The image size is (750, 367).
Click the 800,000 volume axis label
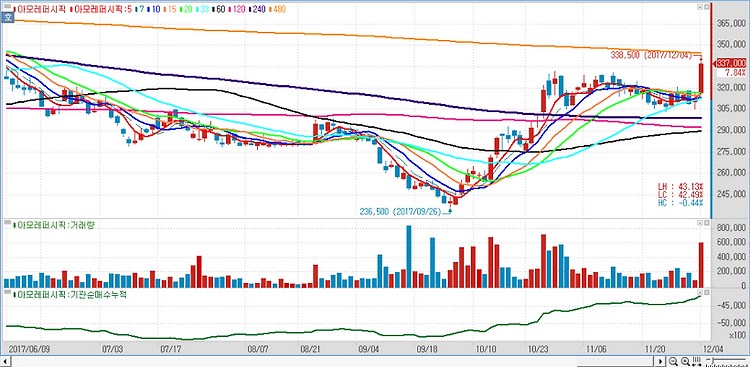coord(732,228)
